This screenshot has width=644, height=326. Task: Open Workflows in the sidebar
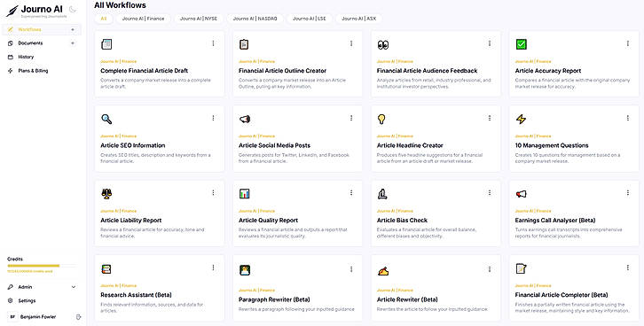[42, 29]
